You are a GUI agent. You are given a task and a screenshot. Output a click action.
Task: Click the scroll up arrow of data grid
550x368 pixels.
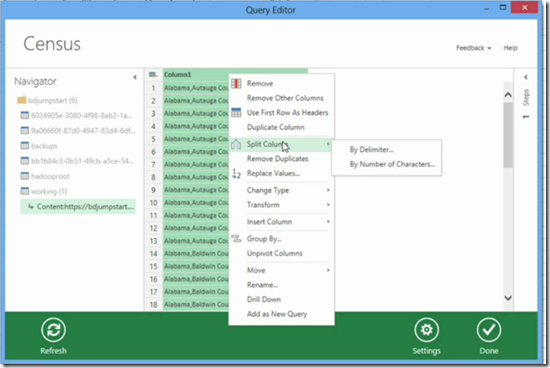pos(508,95)
